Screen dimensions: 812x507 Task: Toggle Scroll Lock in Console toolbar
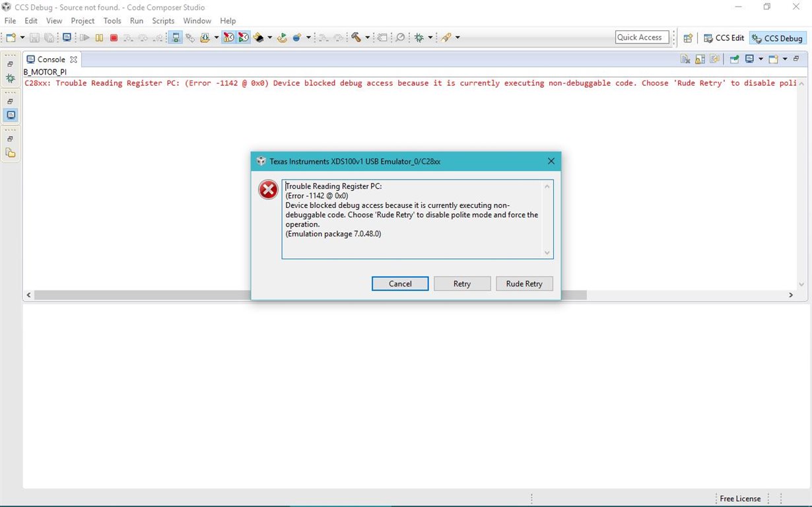(x=700, y=59)
